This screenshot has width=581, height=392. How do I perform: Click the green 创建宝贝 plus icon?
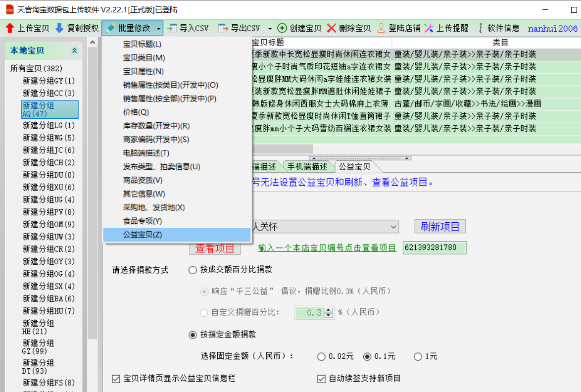click(x=282, y=28)
